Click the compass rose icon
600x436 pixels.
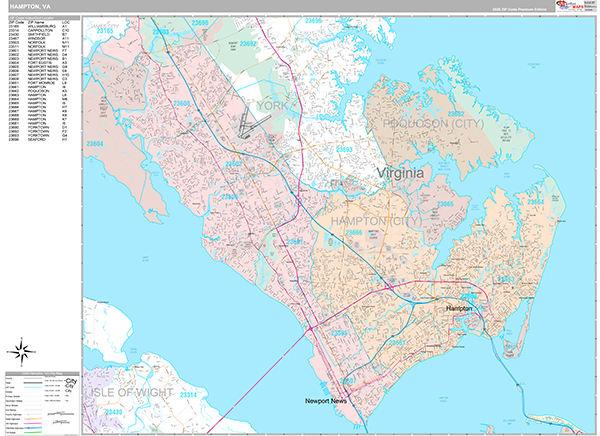22,351
